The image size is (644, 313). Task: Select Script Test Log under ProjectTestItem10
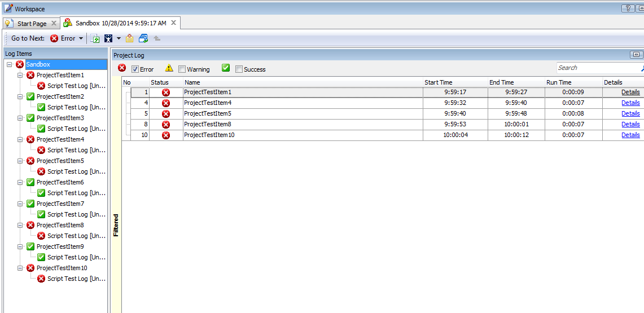(x=76, y=279)
